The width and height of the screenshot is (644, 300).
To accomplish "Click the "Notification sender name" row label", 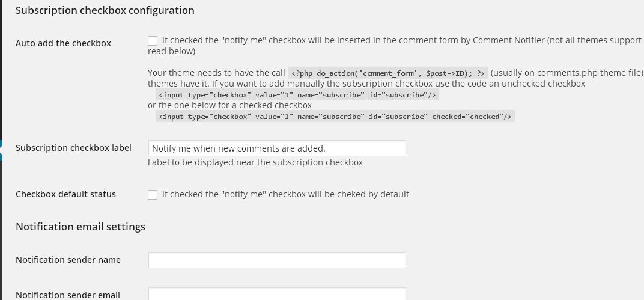I will [68, 260].
